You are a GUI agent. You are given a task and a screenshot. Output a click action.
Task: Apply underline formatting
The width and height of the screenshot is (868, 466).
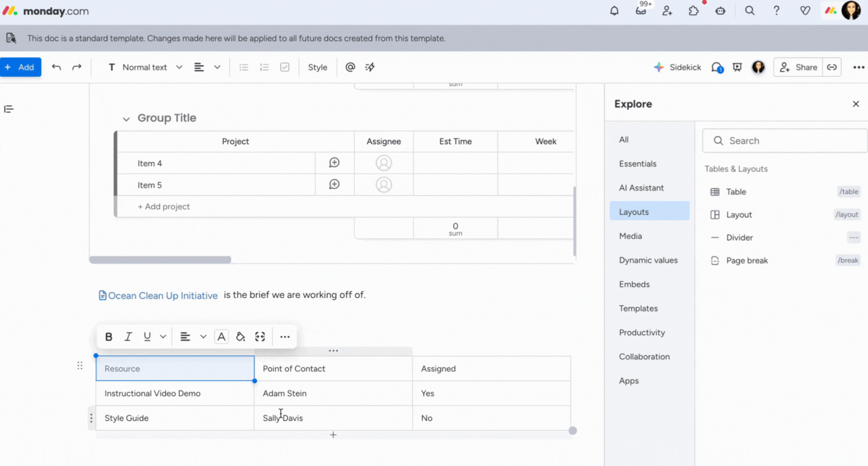(x=147, y=337)
